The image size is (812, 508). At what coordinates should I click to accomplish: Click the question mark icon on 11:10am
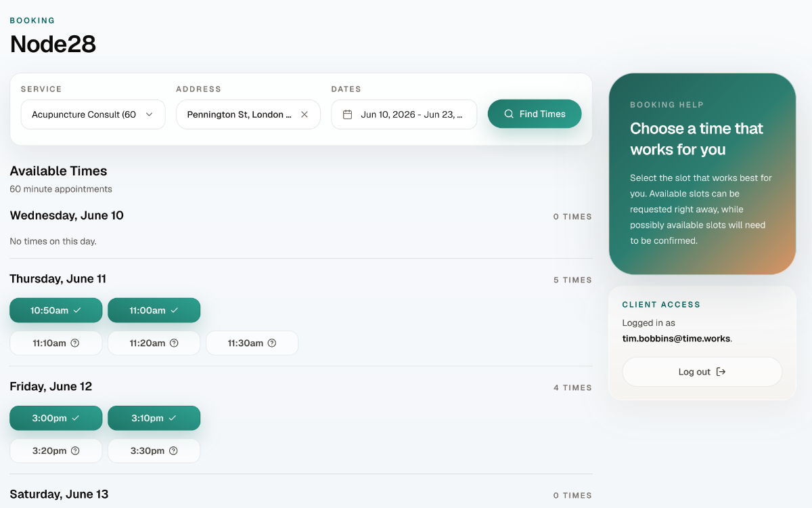(x=75, y=343)
